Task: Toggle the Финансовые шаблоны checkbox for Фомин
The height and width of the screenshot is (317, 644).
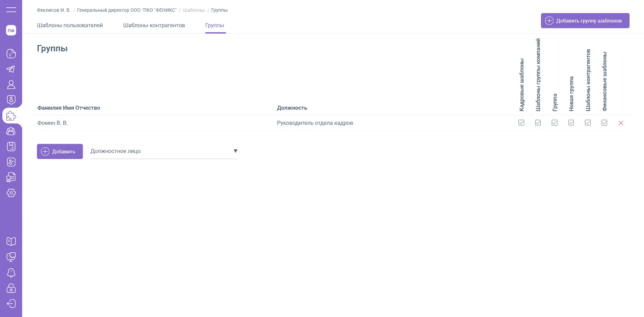Action: point(604,123)
